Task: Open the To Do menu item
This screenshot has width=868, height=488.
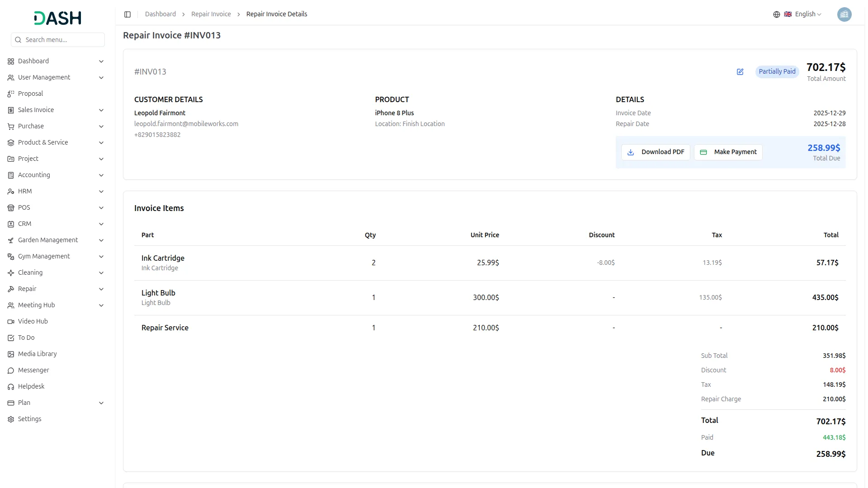Action: [26, 338]
